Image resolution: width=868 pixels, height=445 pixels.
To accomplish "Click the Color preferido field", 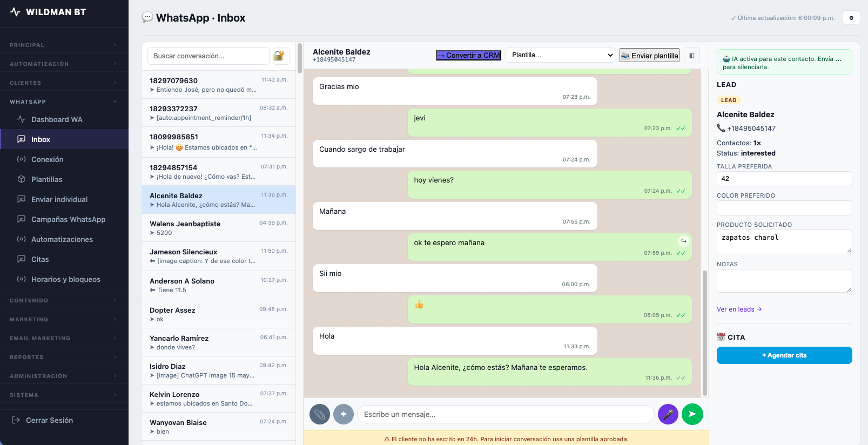I will 784,208.
